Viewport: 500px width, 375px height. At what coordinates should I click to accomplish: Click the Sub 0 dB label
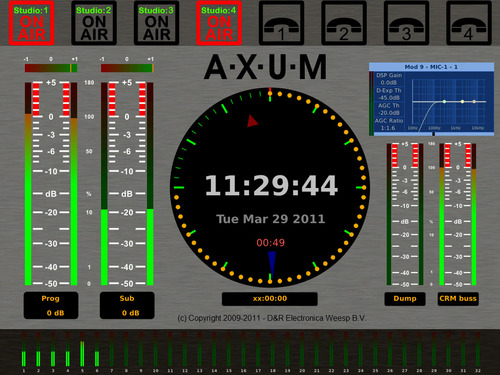click(127, 305)
